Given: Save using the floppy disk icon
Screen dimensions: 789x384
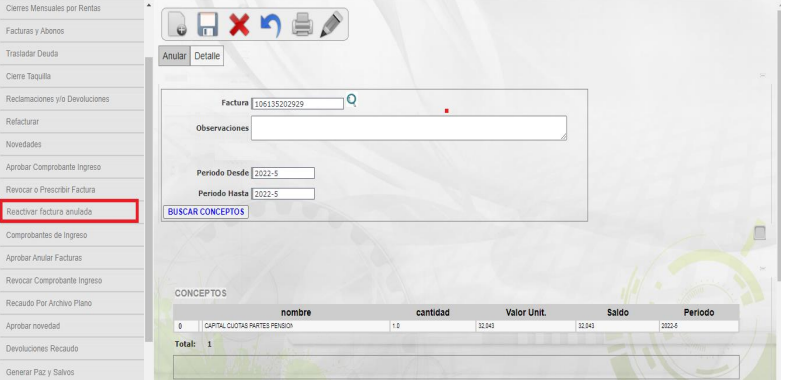Looking at the screenshot, I should coord(207,24).
